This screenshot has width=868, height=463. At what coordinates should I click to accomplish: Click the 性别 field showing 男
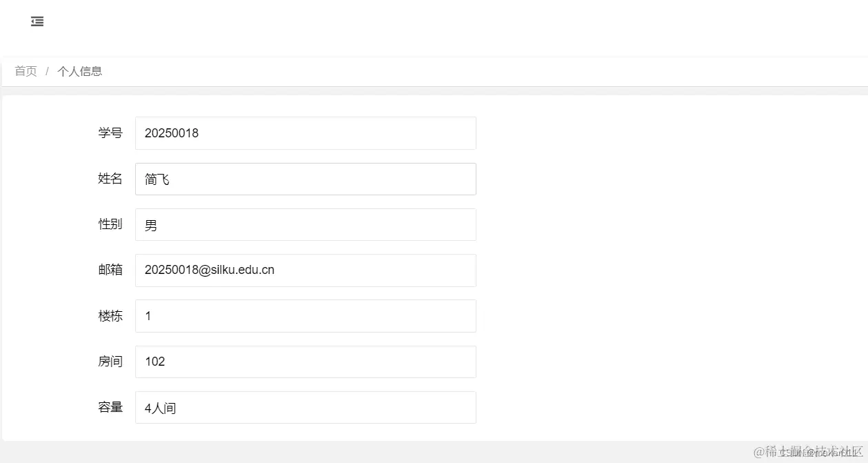coord(305,225)
